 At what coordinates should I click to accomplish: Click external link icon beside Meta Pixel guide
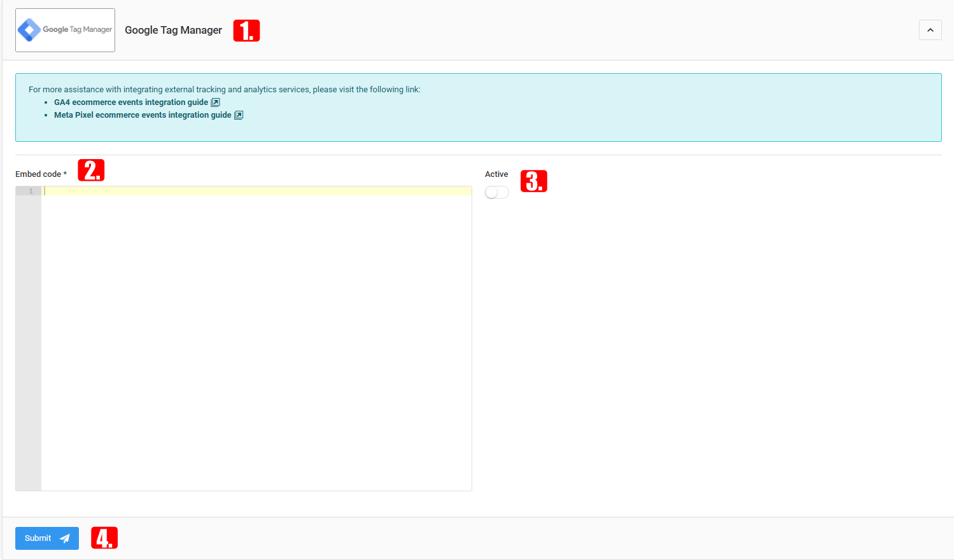[x=239, y=115]
